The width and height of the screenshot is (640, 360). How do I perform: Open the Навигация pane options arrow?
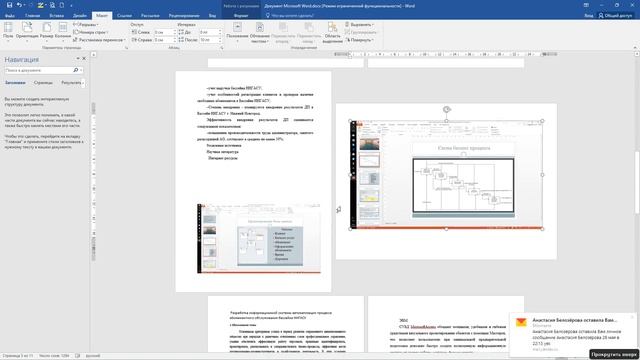click(78, 59)
